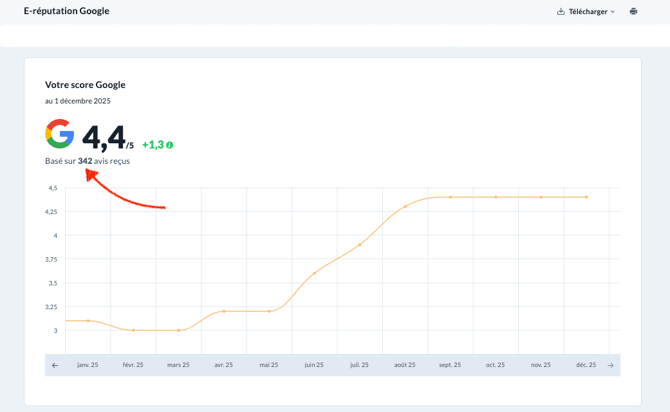
Task: Select the janv. 25 data point on chart
Action: [88, 320]
